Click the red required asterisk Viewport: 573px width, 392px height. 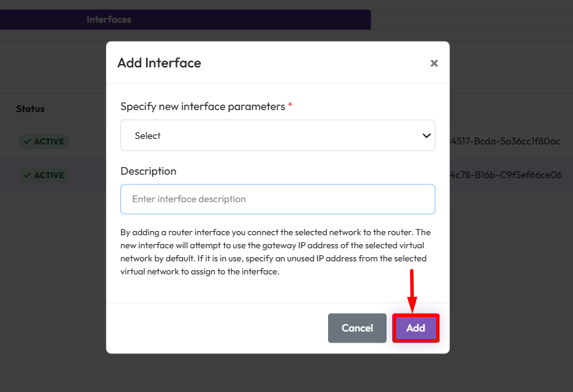pos(290,106)
